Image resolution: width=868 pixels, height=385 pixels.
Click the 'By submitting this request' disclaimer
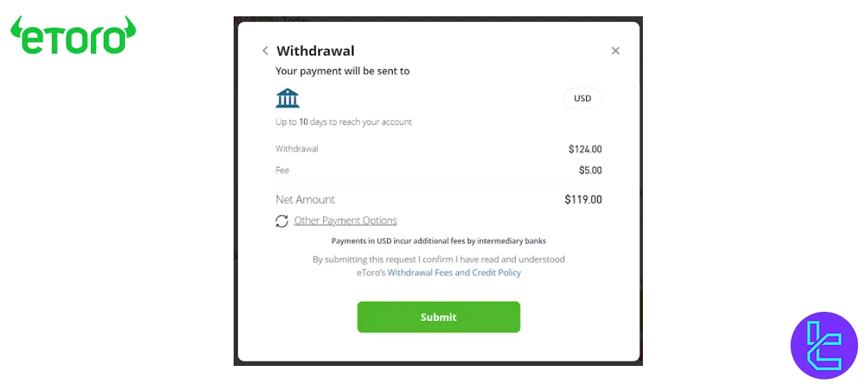438,259
